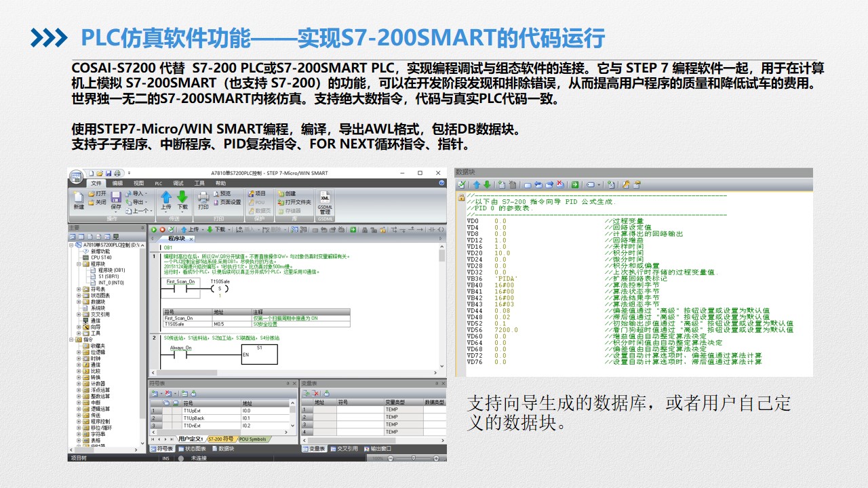
Task: Expand the 状态图表 tree node
Action: coord(79,295)
